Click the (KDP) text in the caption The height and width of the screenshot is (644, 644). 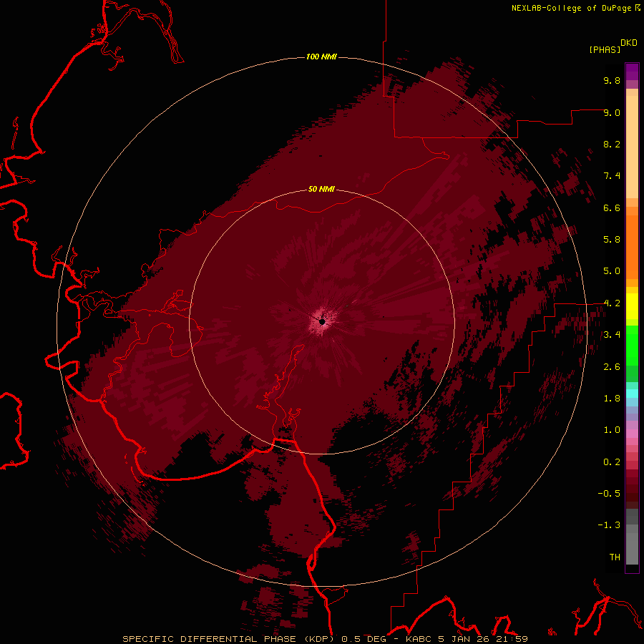(x=319, y=639)
